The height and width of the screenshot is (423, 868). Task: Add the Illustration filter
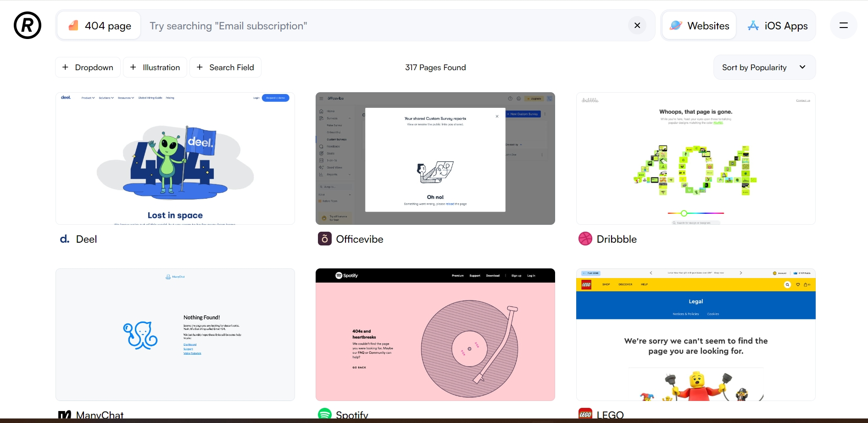pyautogui.click(x=155, y=67)
